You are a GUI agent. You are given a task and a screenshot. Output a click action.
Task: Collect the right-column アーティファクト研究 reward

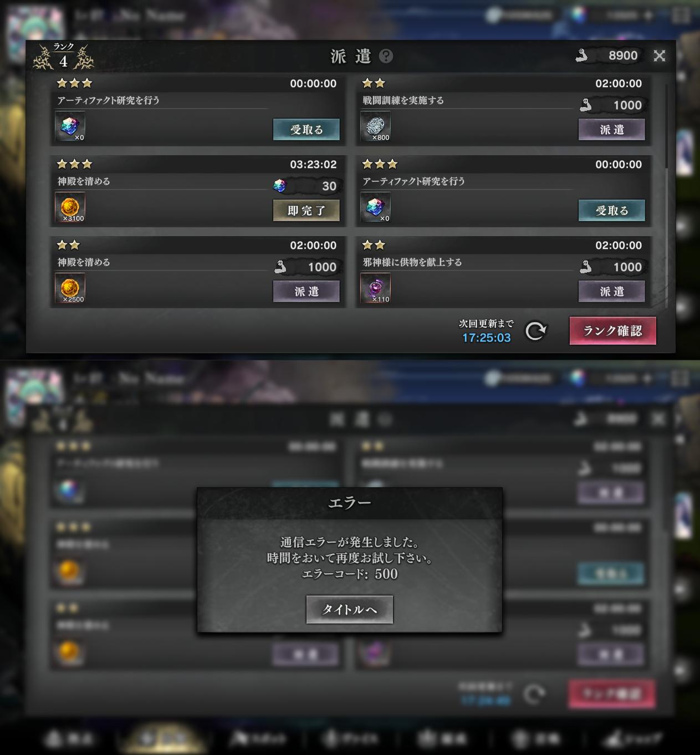[612, 211]
